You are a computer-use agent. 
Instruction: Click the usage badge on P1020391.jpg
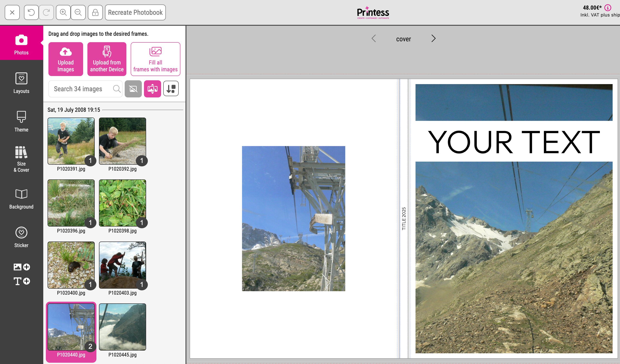click(90, 161)
